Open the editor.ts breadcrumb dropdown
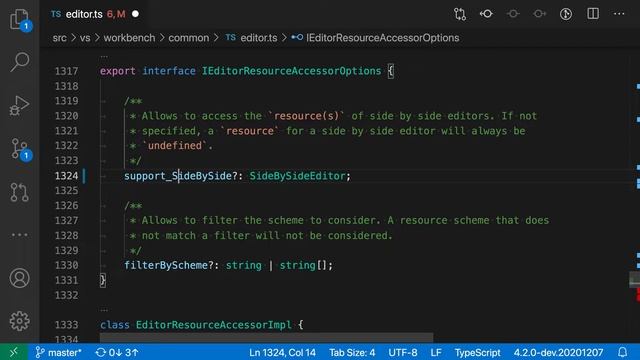This screenshot has height=360, width=640. point(258,38)
